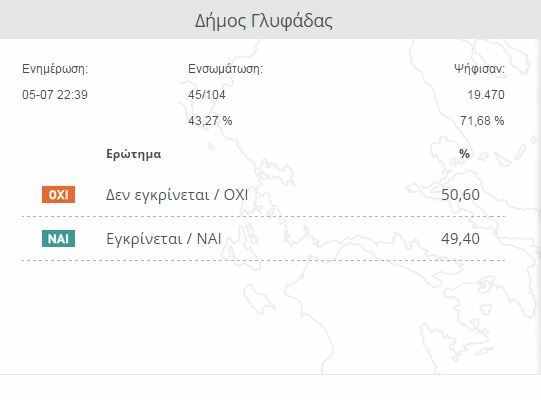The width and height of the screenshot is (541, 400).
Task: Click the Ψήφισαν label
Action: [x=479, y=69]
